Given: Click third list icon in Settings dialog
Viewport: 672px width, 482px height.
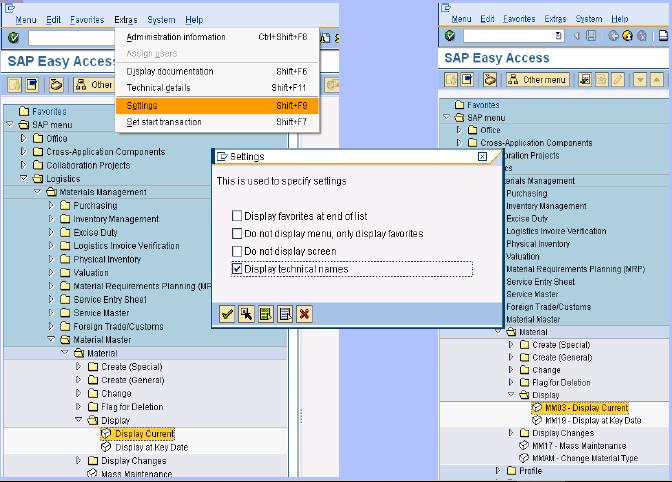Looking at the screenshot, I should pos(266,314).
